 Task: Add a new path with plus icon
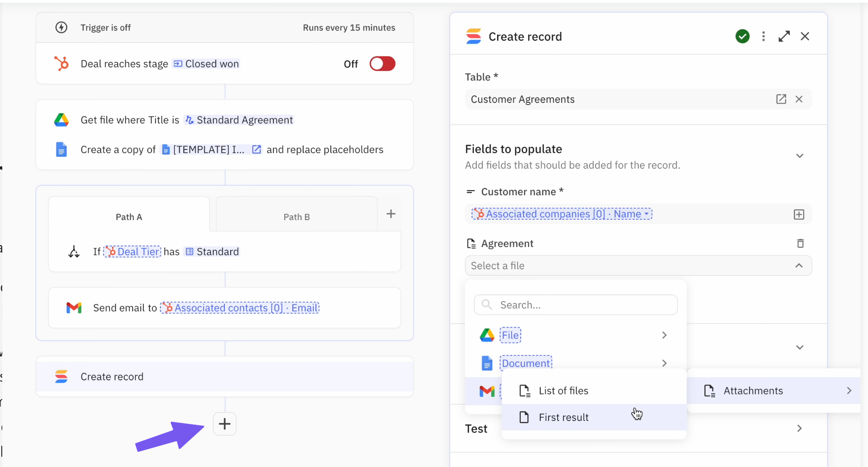coord(391,214)
